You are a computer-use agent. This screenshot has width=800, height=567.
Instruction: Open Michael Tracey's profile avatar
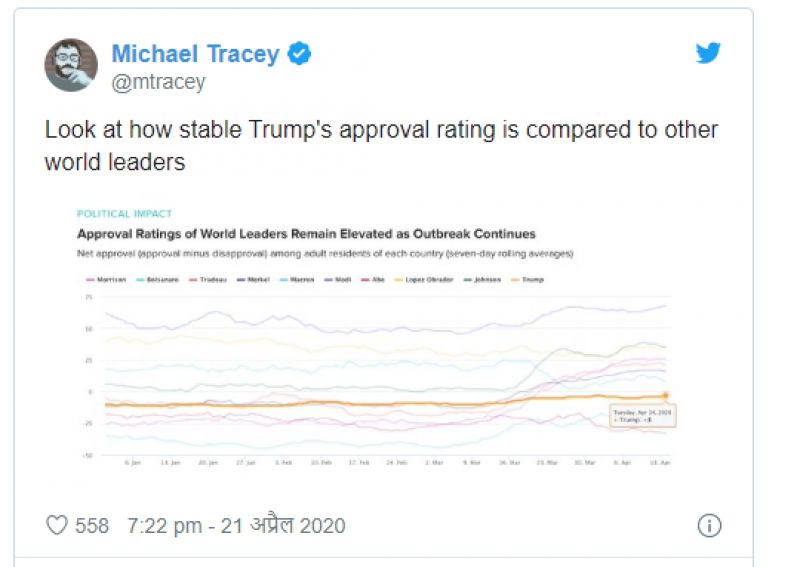tap(71, 65)
